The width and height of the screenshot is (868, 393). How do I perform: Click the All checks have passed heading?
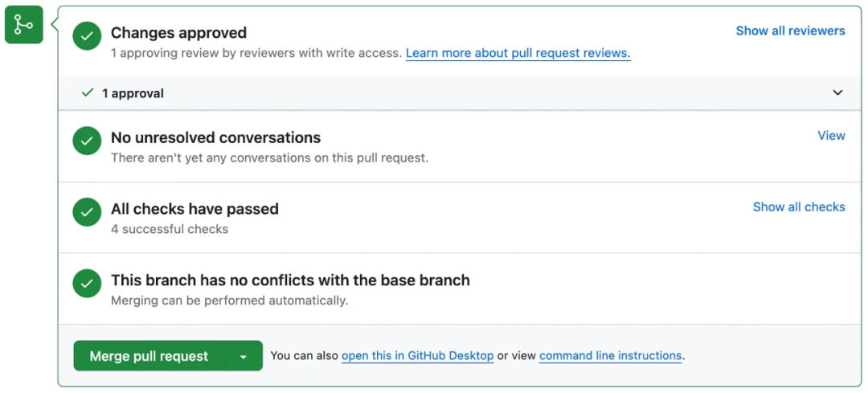pos(194,209)
